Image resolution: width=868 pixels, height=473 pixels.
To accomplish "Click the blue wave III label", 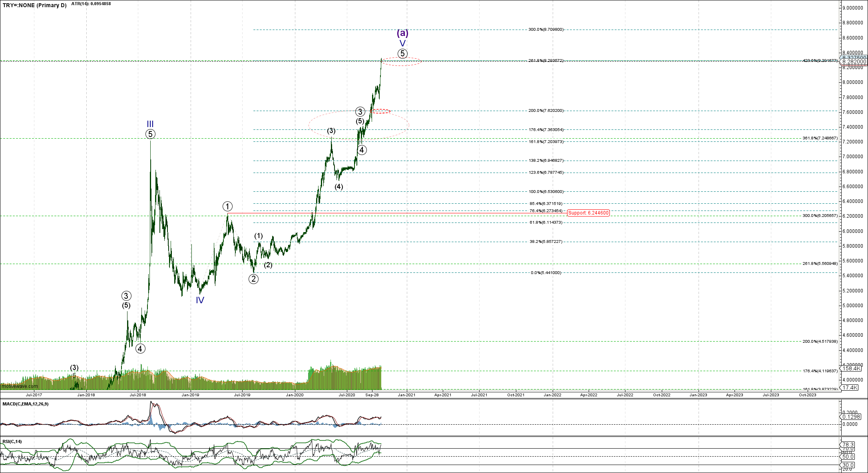I will coord(150,124).
